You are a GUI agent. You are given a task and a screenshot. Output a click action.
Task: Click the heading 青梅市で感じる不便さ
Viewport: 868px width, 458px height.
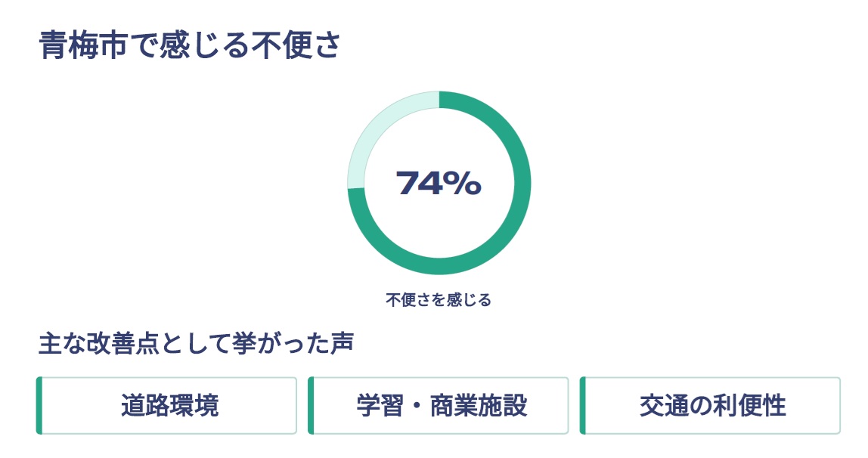click(190, 46)
